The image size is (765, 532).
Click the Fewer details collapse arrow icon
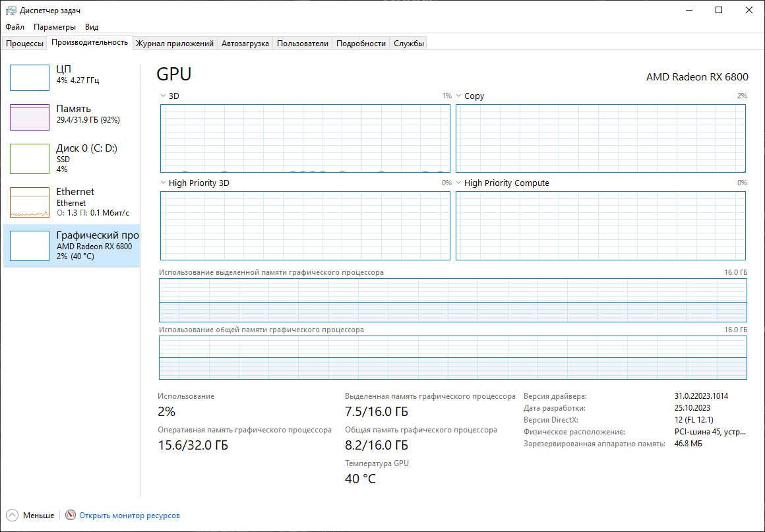coord(12,516)
